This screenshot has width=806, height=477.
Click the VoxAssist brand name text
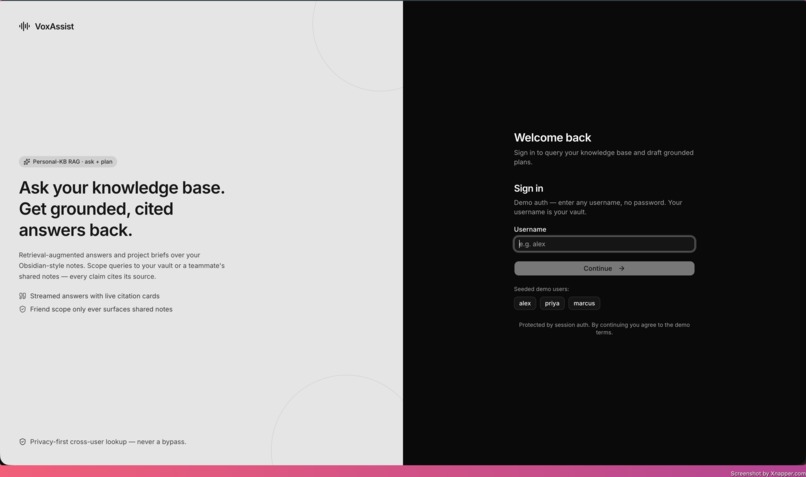(54, 26)
